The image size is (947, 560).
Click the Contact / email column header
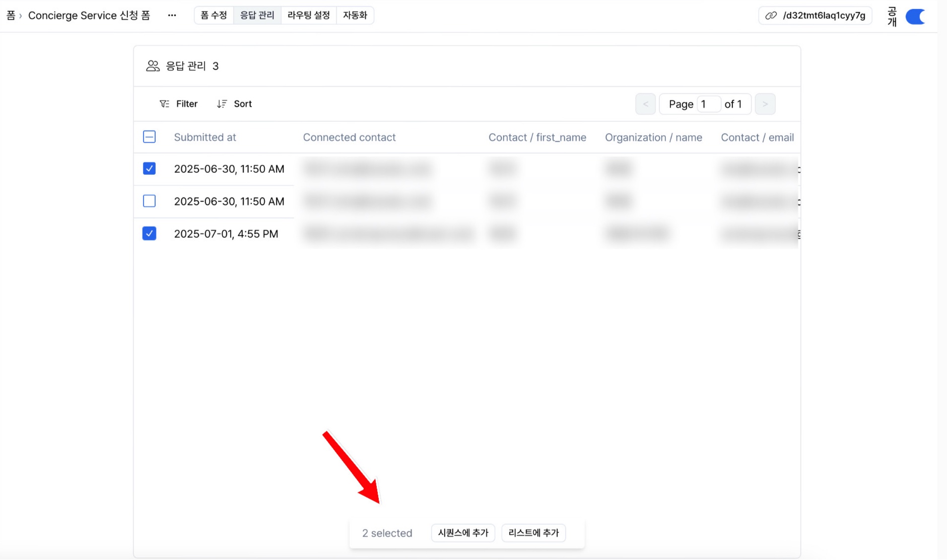click(757, 137)
